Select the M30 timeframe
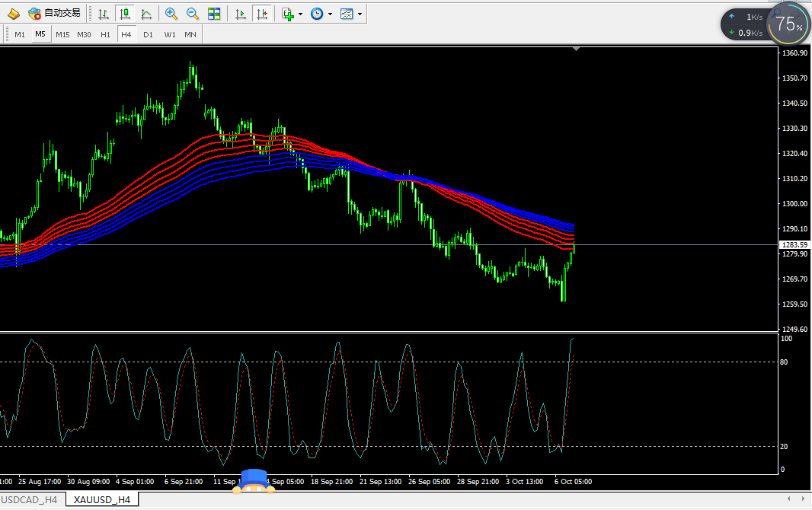The image size is (812, 510). point(84,35)
